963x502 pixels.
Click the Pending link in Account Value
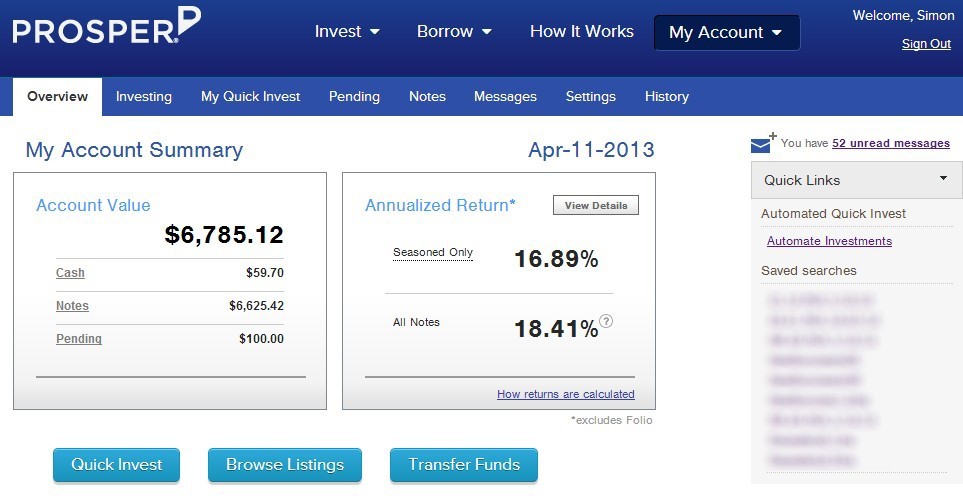click(79, 339)
